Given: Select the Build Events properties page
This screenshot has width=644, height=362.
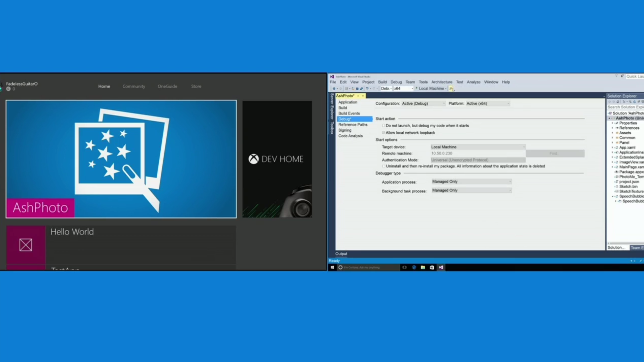Looking at the screenshot, I should click(x=349, y=113).
